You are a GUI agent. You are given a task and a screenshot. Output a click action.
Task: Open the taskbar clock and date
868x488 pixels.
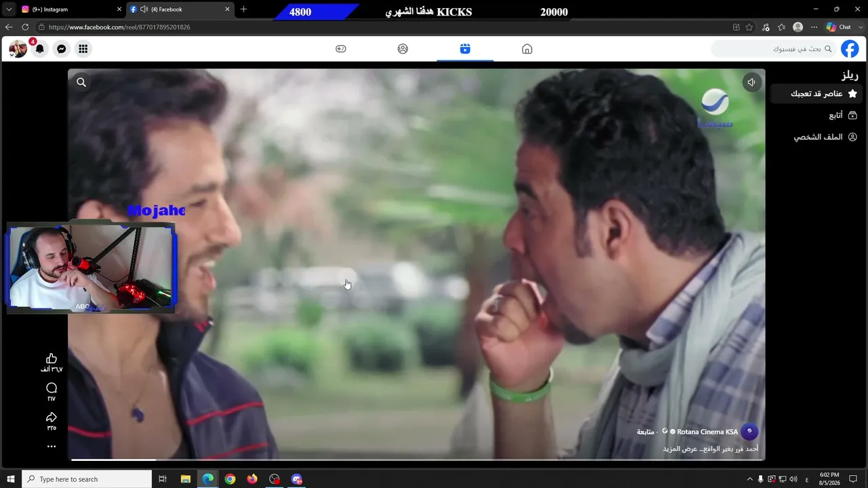click(x=829, y=479)
